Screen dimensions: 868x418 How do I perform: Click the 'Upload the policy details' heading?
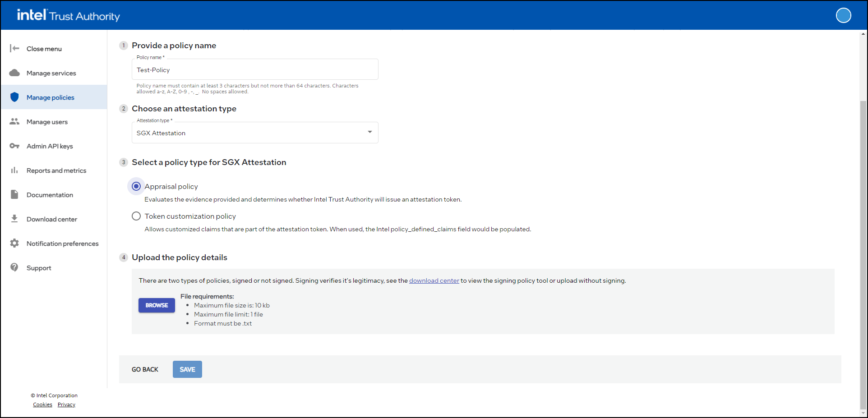[x=180, y=257]
